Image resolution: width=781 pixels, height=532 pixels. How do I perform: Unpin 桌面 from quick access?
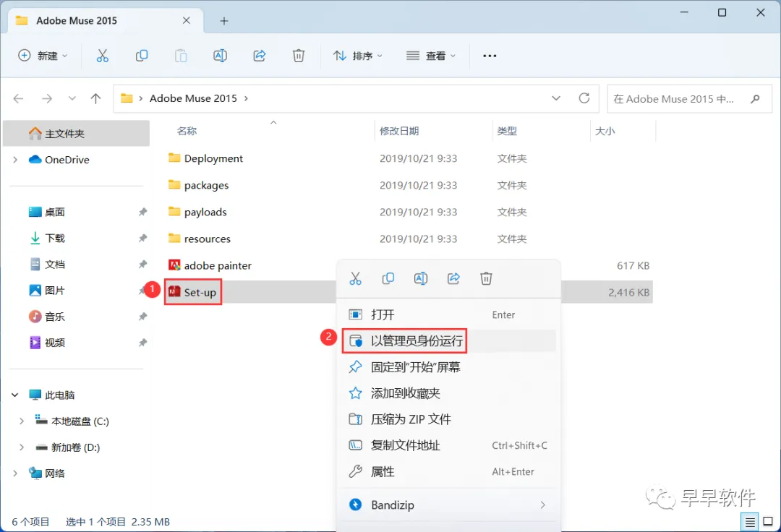point(142,212)
